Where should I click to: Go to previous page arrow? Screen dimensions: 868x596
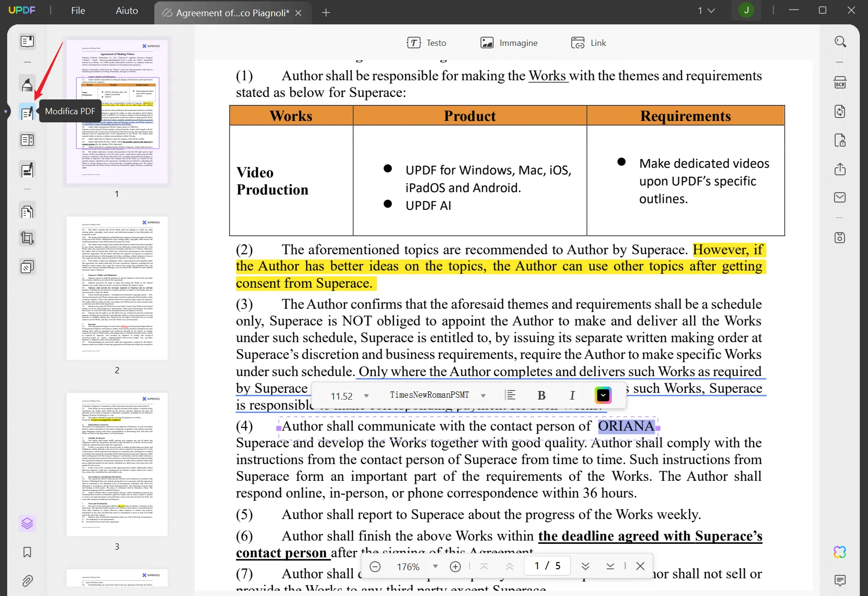point(510,566)
